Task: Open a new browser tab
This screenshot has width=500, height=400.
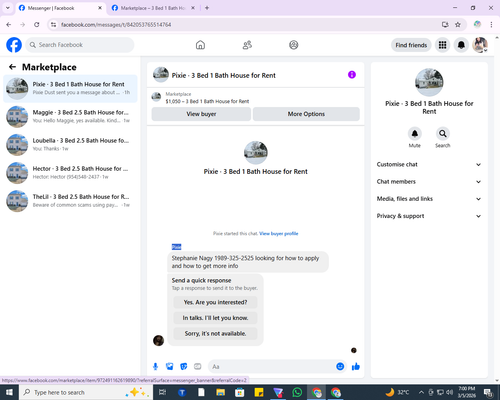Action: pyautogui.click(x=207, y=8)
